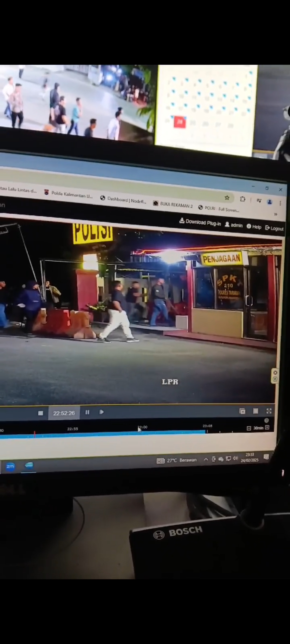Show hidden system tray icons
Image resolution: width=290 pixels, height=644 pixels.
tap(206, 459)
